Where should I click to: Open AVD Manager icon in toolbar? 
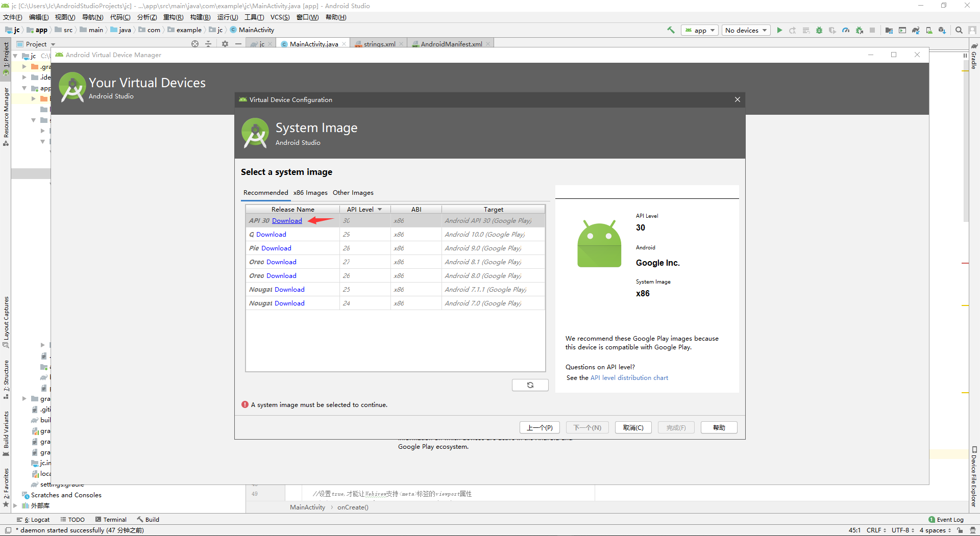pyautogui.click(x=929, y=30)
